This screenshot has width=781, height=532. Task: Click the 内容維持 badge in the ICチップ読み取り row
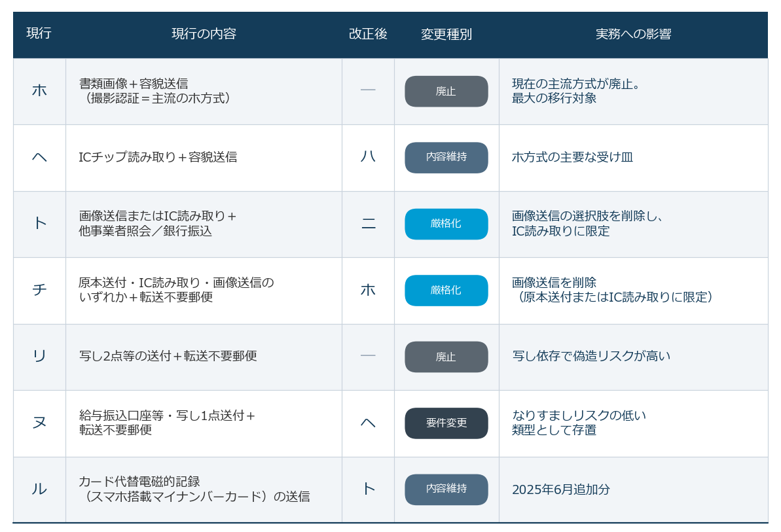446,158
